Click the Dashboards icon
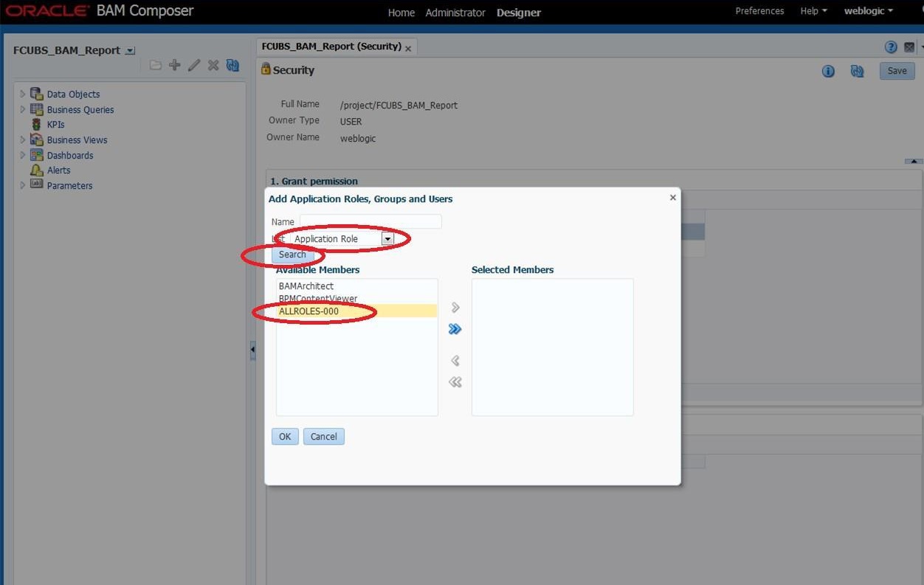The width and height of the screenshot is (924, 585). [36, 155]
